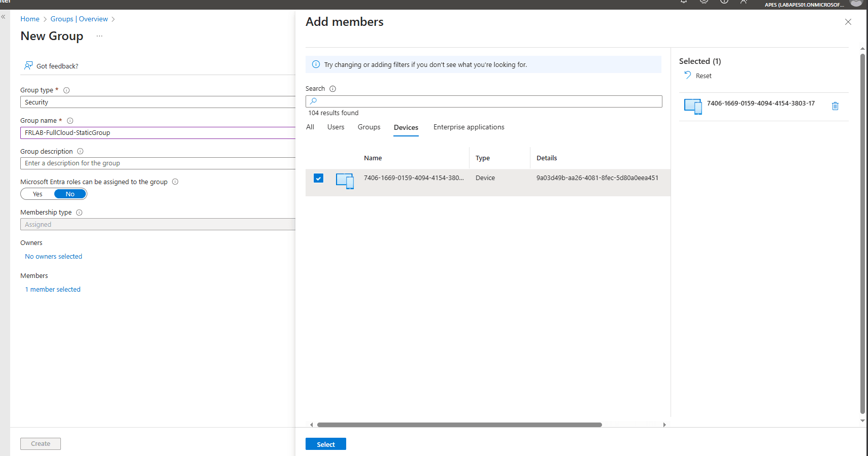Open the Group type Security dropdown
This screenshot has width=868, height=456.
point(158,102)
